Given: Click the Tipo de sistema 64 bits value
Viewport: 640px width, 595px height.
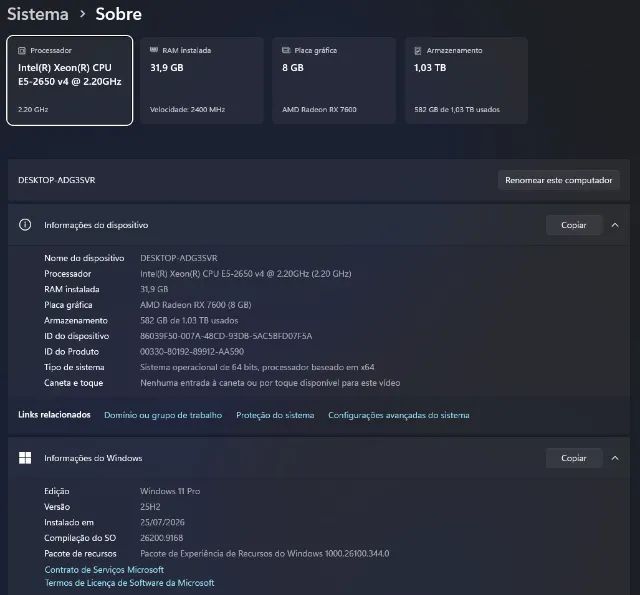Looking at the screenshot, I should (257, 367).
